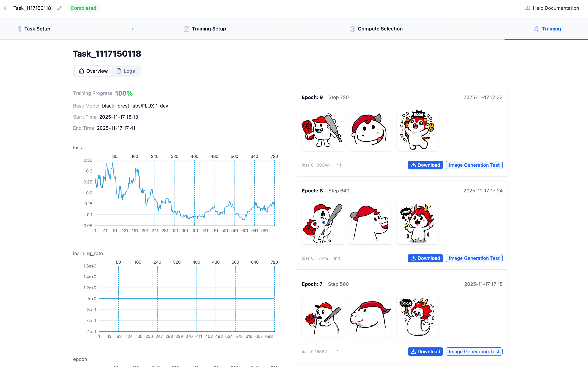Click the home icon on Overview tab
This screenshot has width=588, height=367.
tap(81, 71)
